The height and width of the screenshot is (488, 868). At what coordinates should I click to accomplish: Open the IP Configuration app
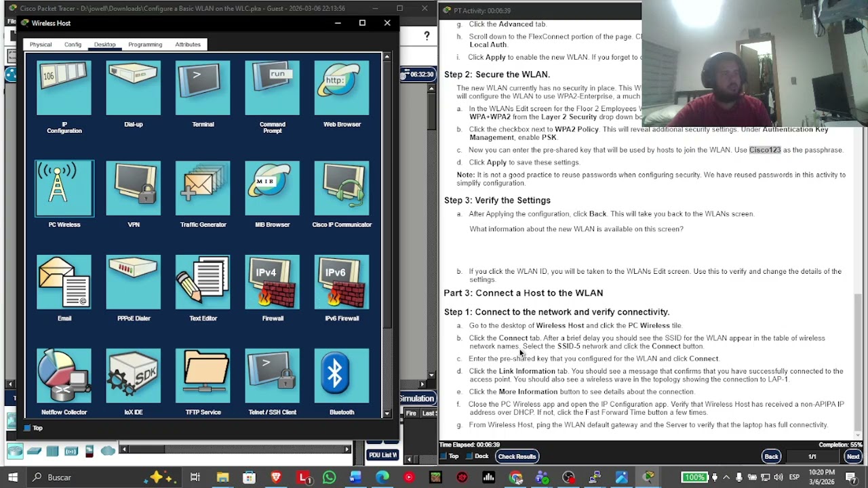tap(64, 97)
